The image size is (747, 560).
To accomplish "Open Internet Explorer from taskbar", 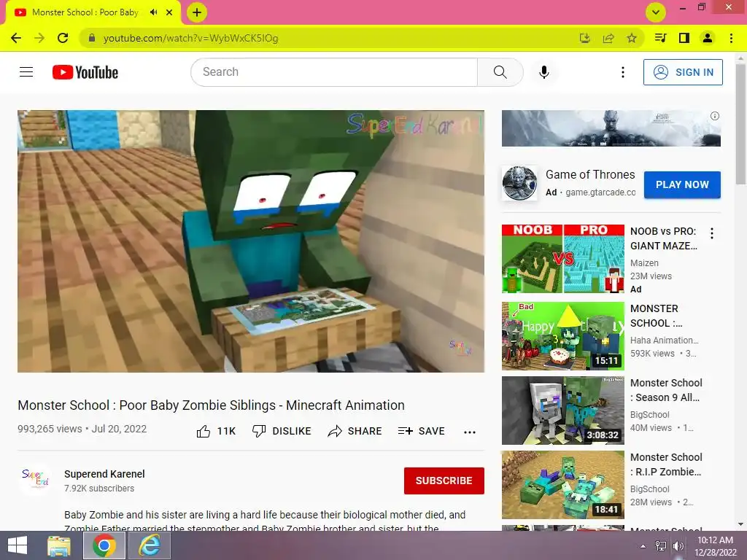I will point(150,545).
